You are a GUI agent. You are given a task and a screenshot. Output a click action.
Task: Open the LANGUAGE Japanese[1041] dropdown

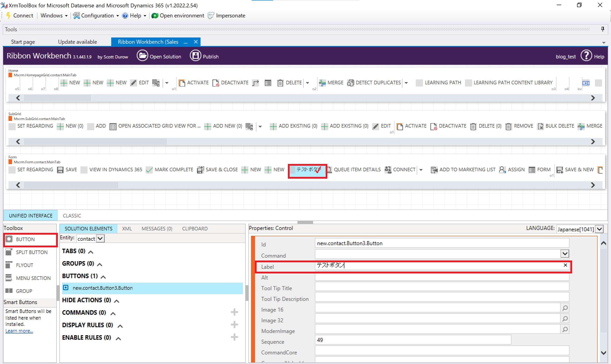pyautogui.click(x=599, y=229)
